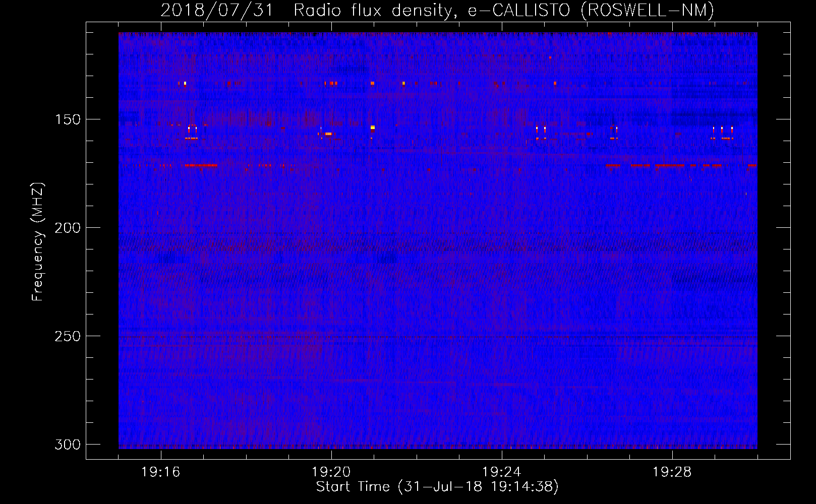Click the 150 frequency tick label
Image resolution: width=816 pixels, height=504 pixels.
coord(68,119)
